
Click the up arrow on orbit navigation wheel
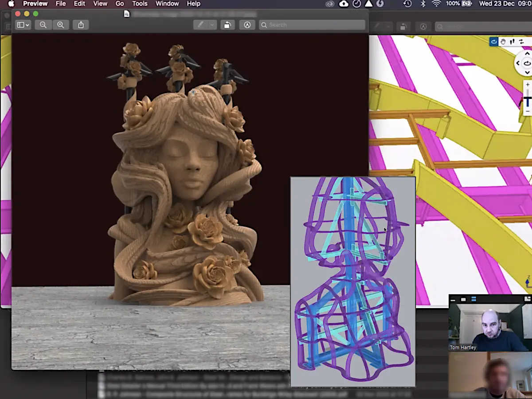(527, 54)
